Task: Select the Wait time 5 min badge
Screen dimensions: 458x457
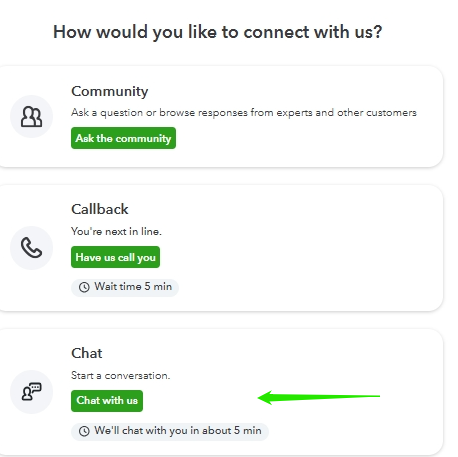Action: [x=125, y=287]
